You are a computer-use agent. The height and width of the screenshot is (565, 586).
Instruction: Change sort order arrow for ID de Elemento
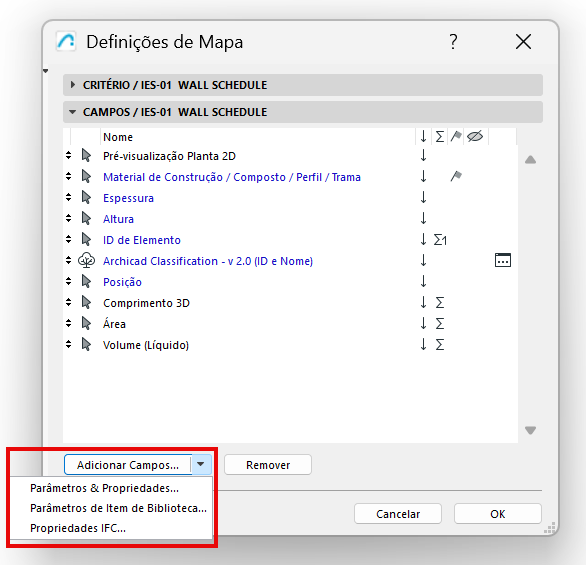(x=423, y=239)
